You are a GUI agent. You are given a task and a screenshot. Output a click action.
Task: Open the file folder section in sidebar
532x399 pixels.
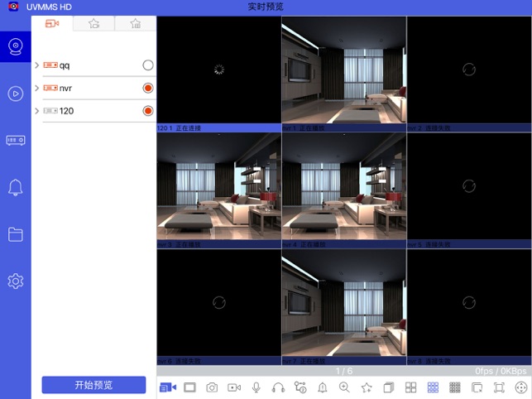tap(16, 234)
